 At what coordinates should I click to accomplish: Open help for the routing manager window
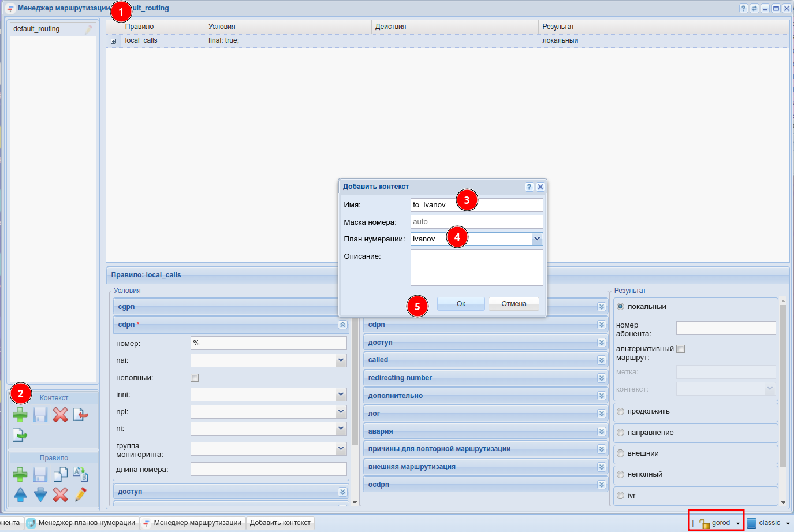(744, 9)
